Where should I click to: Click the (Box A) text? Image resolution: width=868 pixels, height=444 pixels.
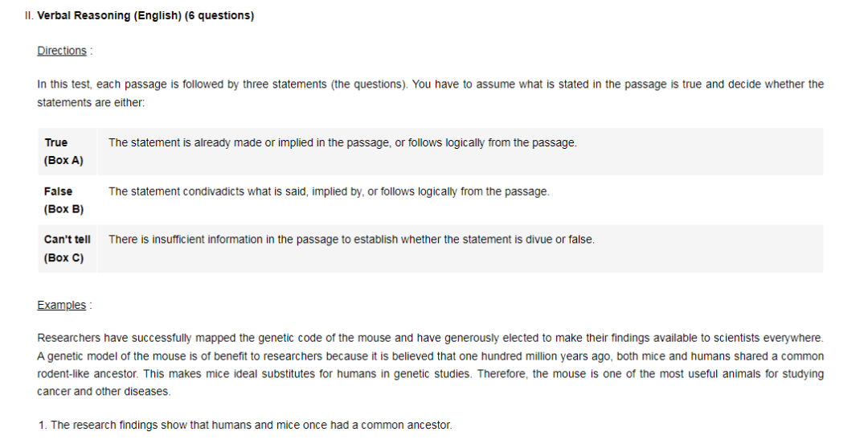(63, 160)
